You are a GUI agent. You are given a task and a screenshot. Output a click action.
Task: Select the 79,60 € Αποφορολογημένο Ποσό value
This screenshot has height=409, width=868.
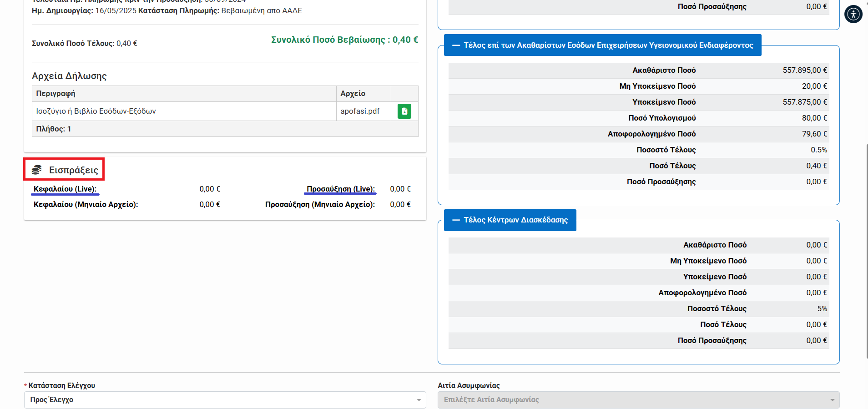coord(814,134)
